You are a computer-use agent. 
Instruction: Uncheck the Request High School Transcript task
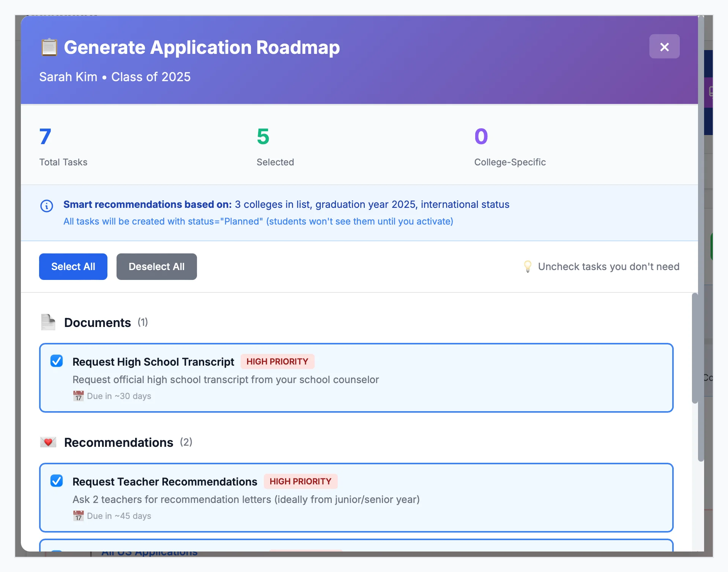57,361
